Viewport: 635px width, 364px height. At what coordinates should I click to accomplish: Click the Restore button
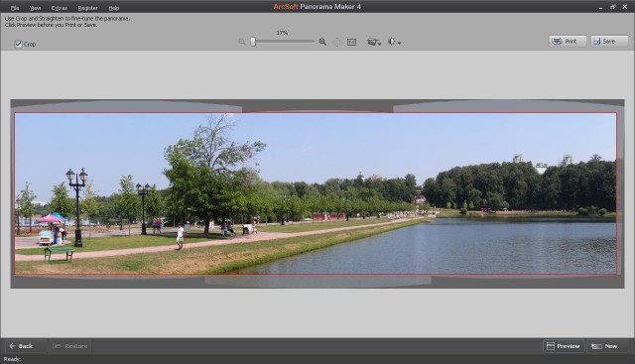(70, 346)
